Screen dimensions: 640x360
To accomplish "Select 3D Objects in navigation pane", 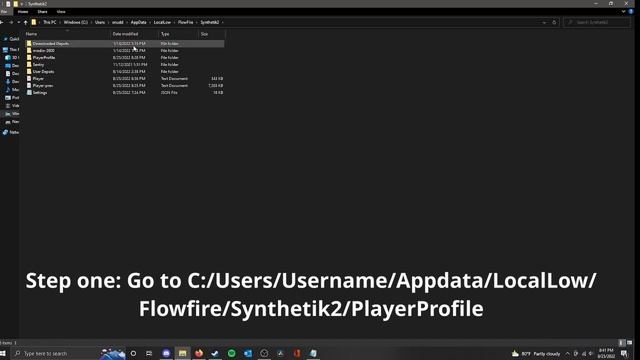I will 12,58.
